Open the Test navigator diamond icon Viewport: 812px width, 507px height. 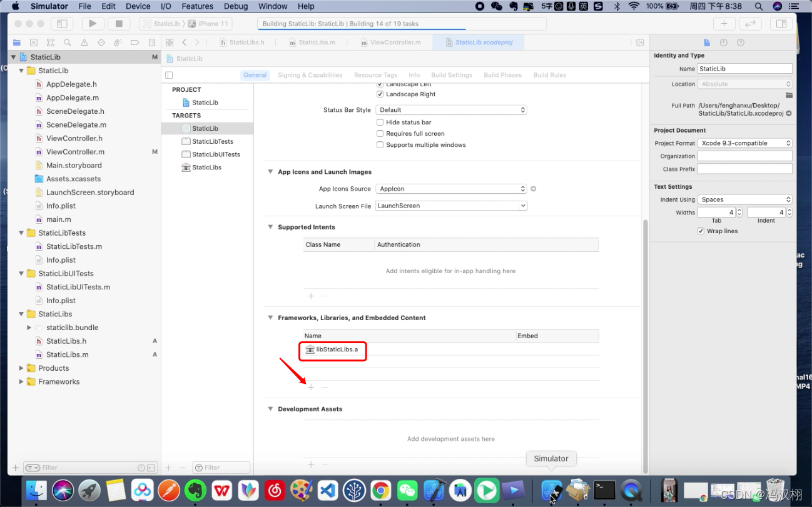101,43
